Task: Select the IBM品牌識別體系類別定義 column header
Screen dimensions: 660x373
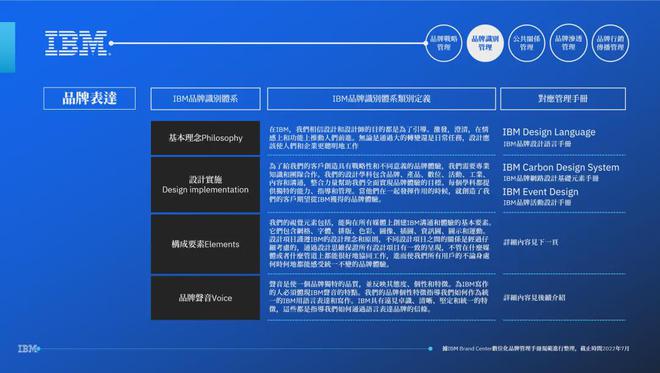Action: (381, 99)
